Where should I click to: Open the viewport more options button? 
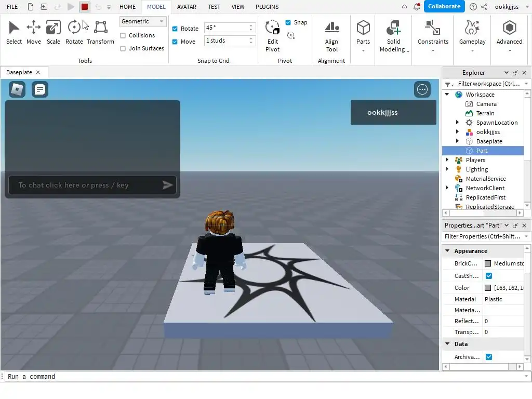tap(422, 89)
